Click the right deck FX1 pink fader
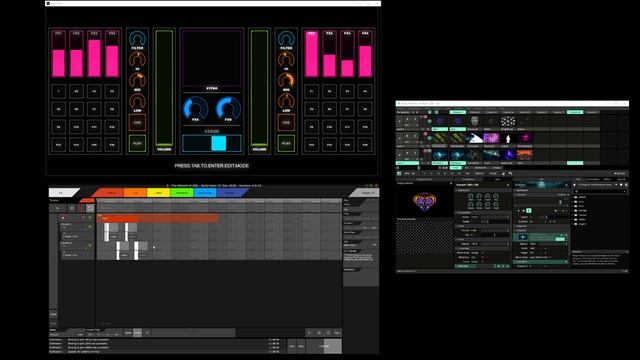 pyautogui.click(x=311, y=54)
